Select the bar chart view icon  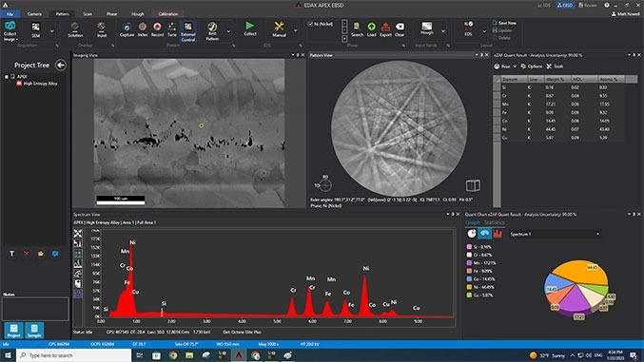point(498,234)
